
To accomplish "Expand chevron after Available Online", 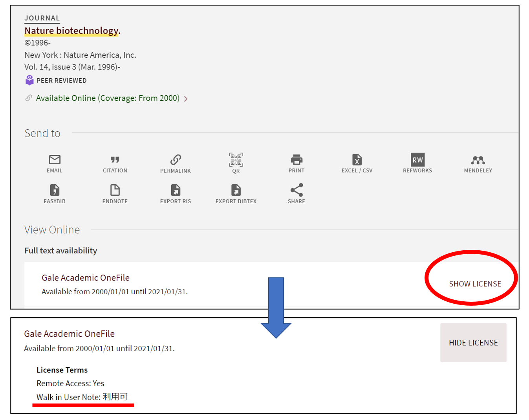I will pos(186,99).
